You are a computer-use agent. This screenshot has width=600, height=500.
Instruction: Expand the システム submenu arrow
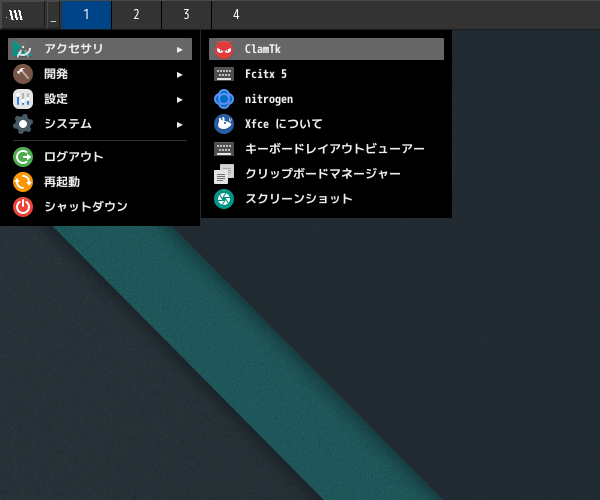tap(179, 124)
